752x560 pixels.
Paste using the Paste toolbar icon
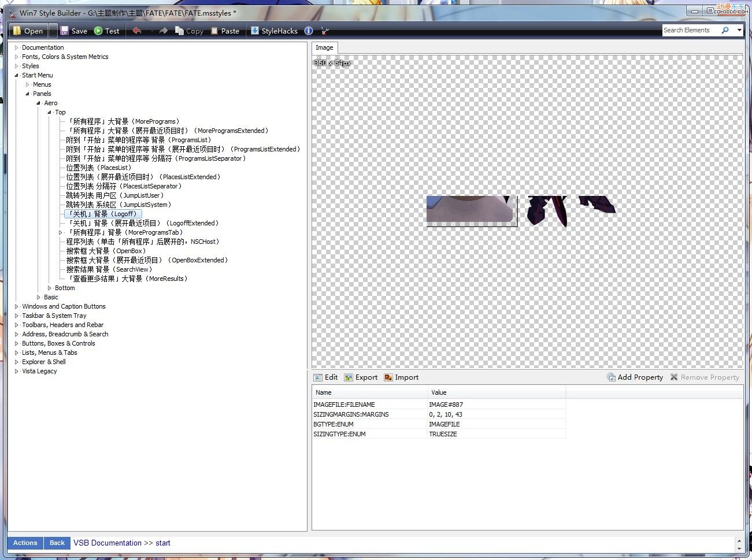pos(225,31)
